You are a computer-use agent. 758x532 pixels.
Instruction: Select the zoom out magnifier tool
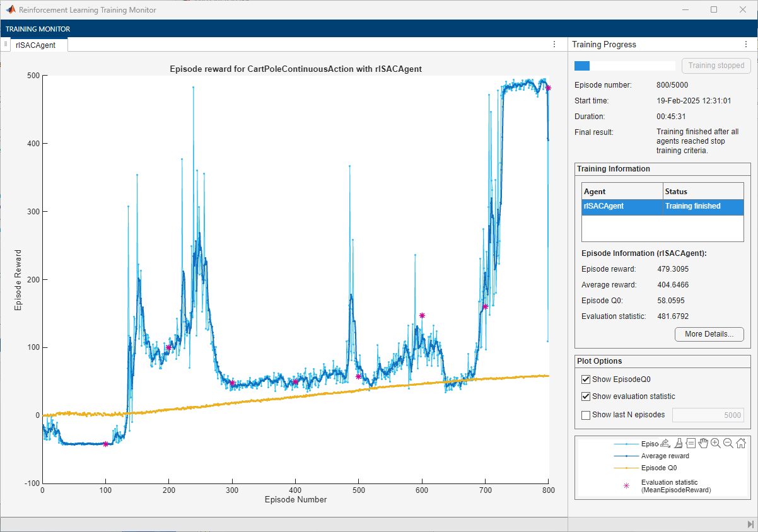[728, 443]
